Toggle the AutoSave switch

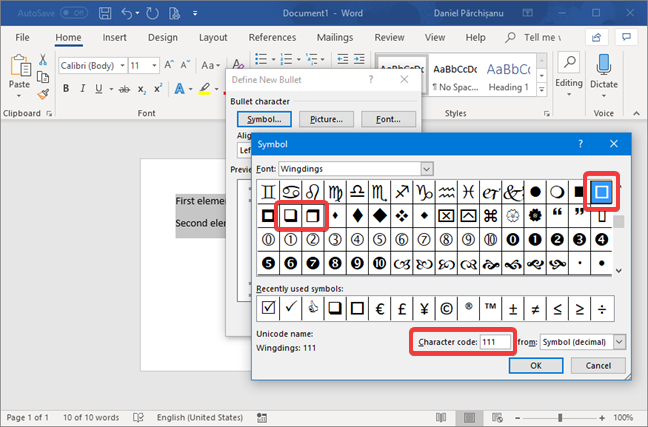[x=74, y=13]
